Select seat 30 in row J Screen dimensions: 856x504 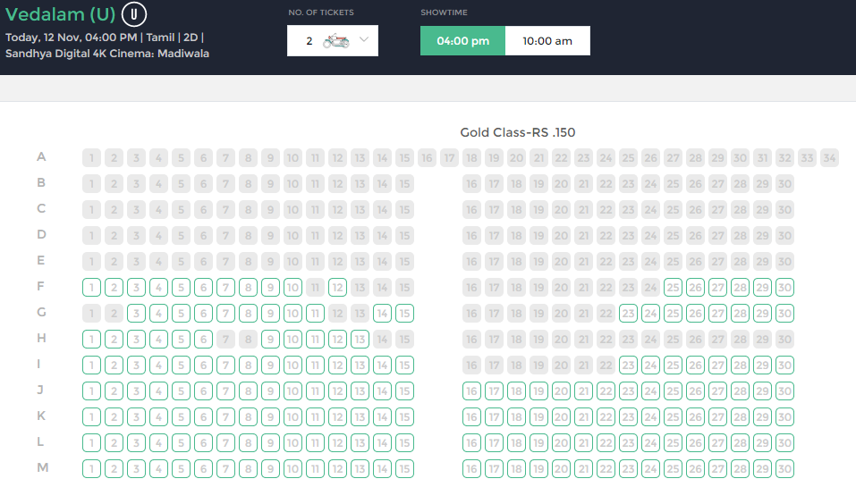(x=784, y=391)
